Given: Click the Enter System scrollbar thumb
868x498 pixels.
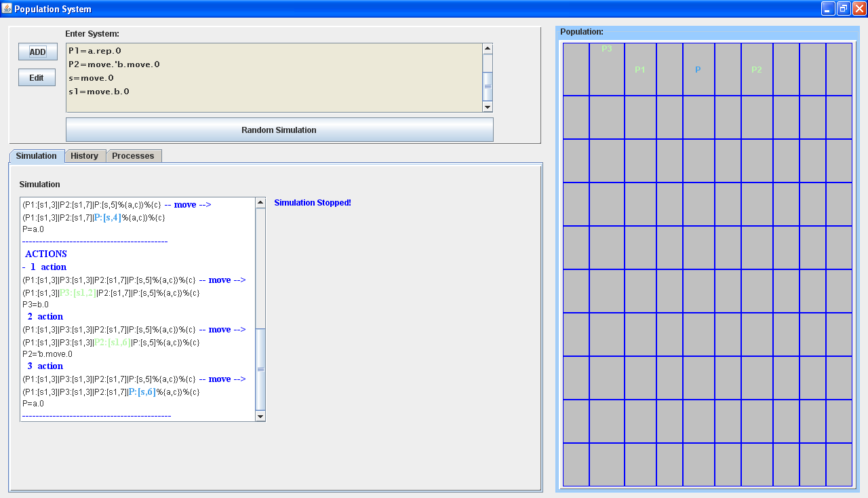Looking at the screenshot, I should click(x=487, y=85).
